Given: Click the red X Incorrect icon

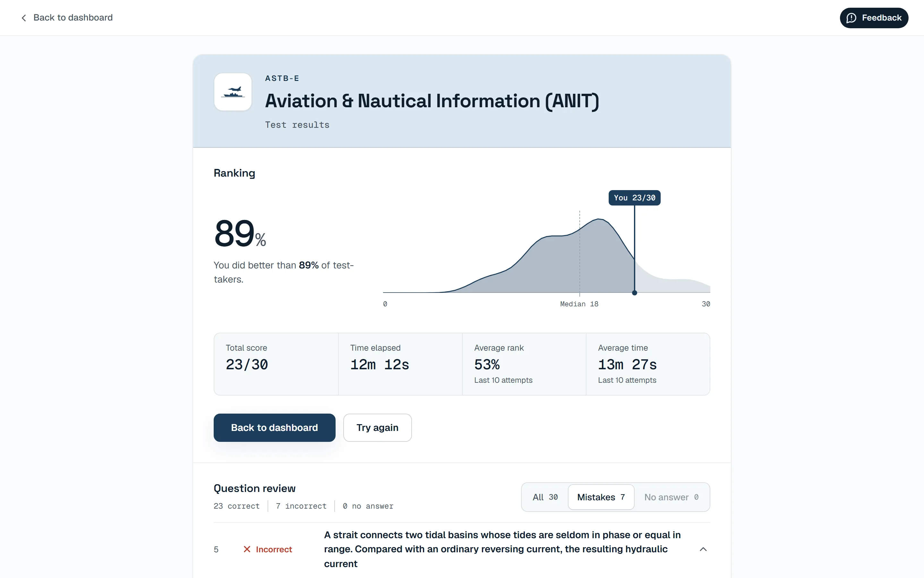Looking at the screenshot, I should pos(247,549).
